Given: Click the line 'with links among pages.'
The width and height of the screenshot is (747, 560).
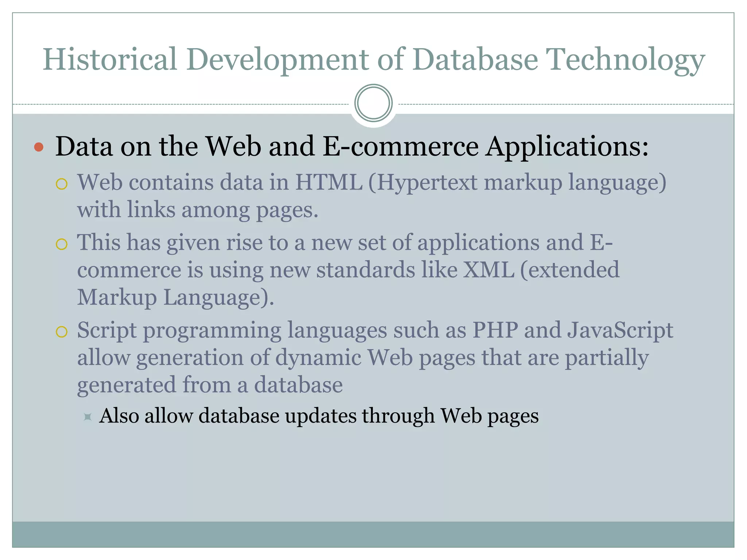Looking at the screenshot, I should tap(198, 210).
